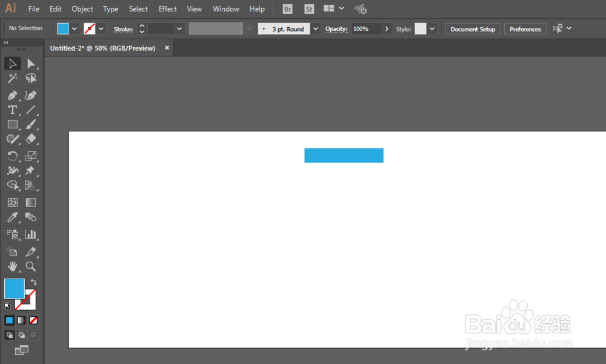Open Adobe Bridge via Br icon
Image resolution: width=606 pixels, height=364 pixels.
pos(287,9)
